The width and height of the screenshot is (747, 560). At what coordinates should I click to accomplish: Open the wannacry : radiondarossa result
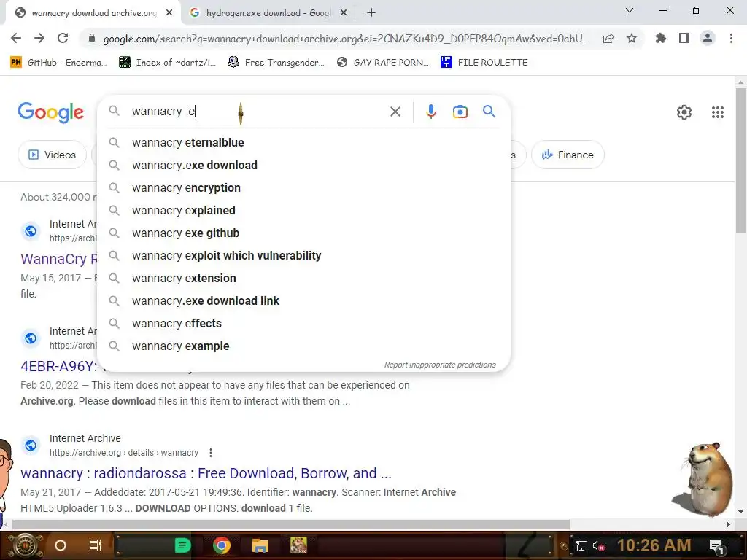(206, 473)
